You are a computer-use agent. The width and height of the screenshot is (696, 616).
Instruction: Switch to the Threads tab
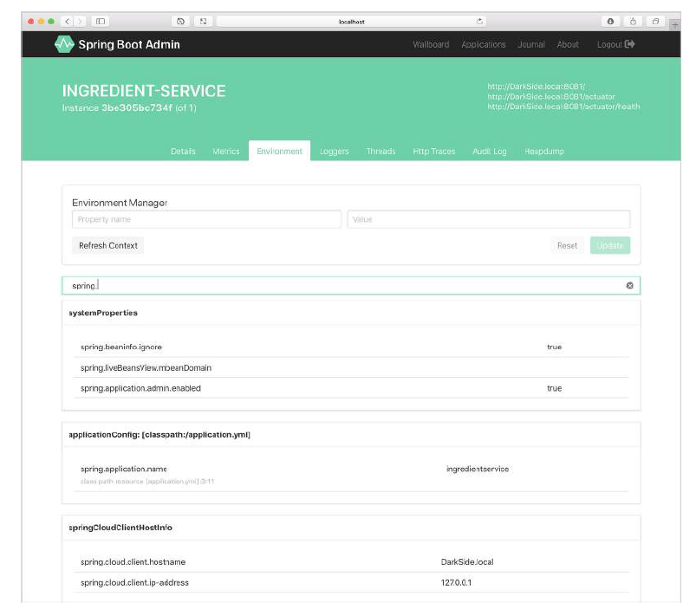(381, 152)
